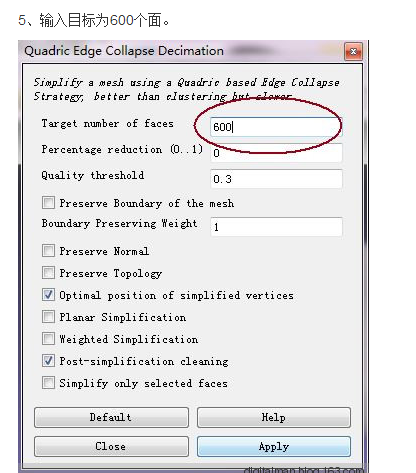Click the Boundary Preserving Weight field
Screen dimensions: 416x473
coord(276,227)
